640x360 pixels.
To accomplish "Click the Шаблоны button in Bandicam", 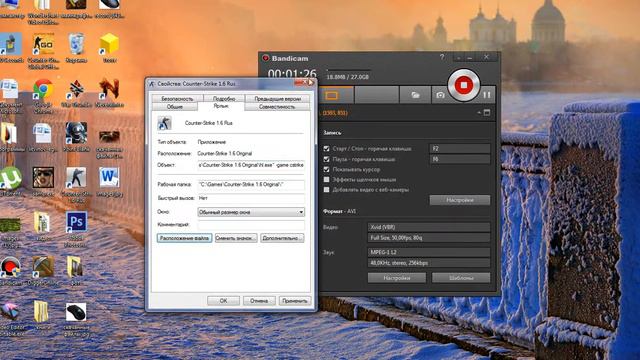I will tap(461, 278).
